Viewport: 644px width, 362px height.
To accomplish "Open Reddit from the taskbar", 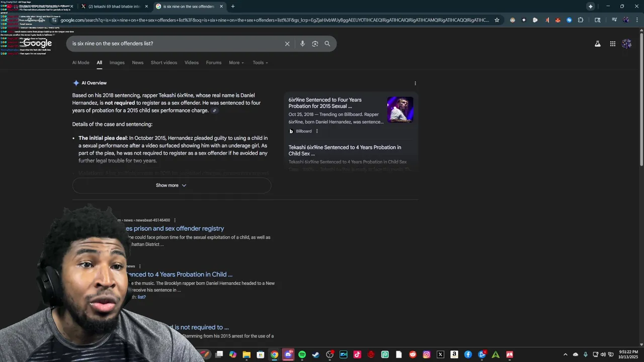I will click(x=413, y=354).
